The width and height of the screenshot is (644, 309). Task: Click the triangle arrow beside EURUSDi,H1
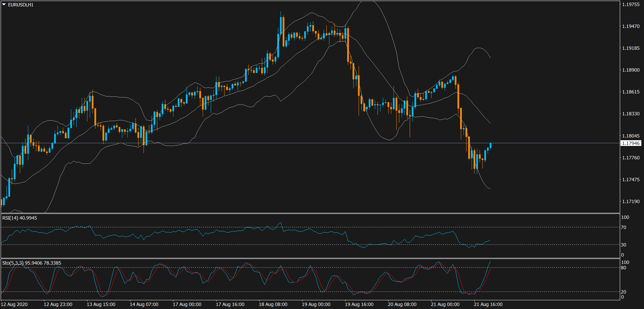(x=4, y=5)
